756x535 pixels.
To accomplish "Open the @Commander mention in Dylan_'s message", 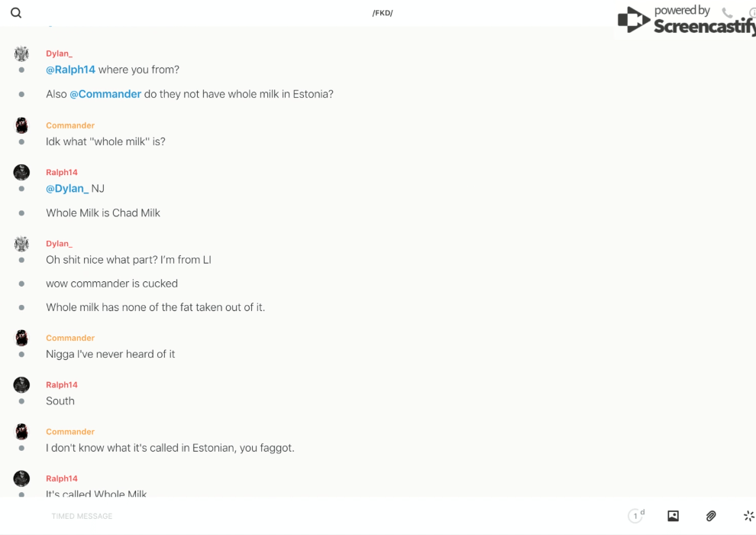I will 105,94.
